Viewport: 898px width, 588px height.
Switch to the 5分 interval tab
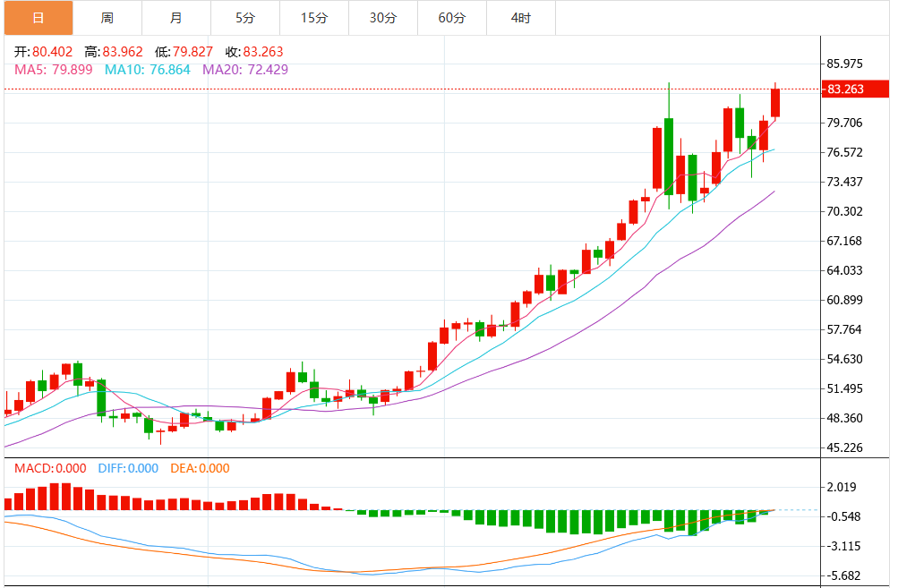[245, 18]
